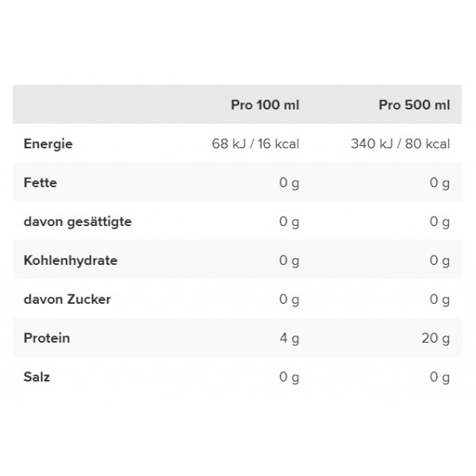Image resolution: width=476 pixels, height=476 pixels.
Task: Click the 68 kJ / 16 kcal value
Action: coord(255,144)
